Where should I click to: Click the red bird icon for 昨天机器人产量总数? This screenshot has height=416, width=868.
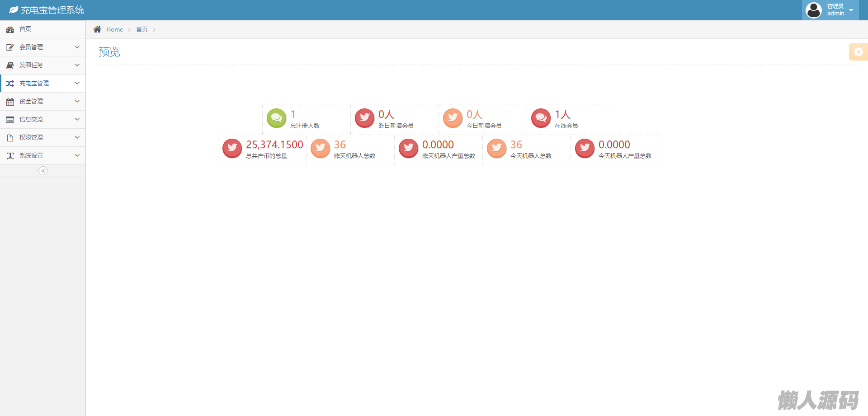409,149
